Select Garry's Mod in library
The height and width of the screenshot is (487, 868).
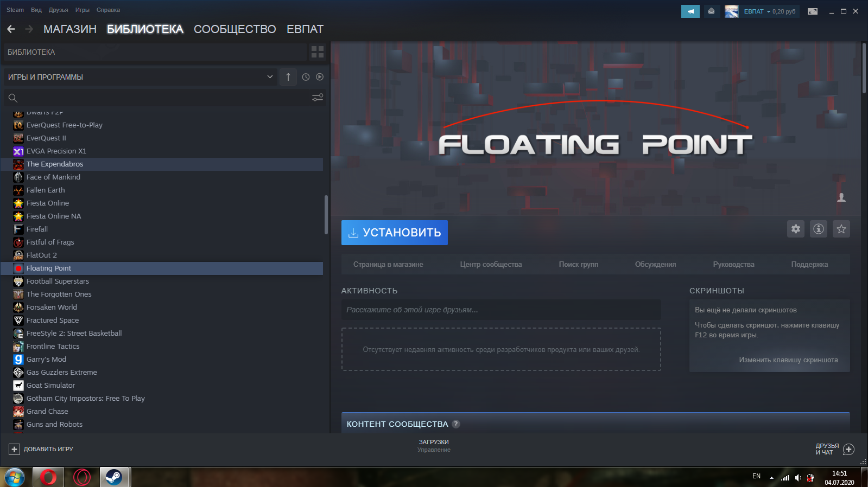162,360
